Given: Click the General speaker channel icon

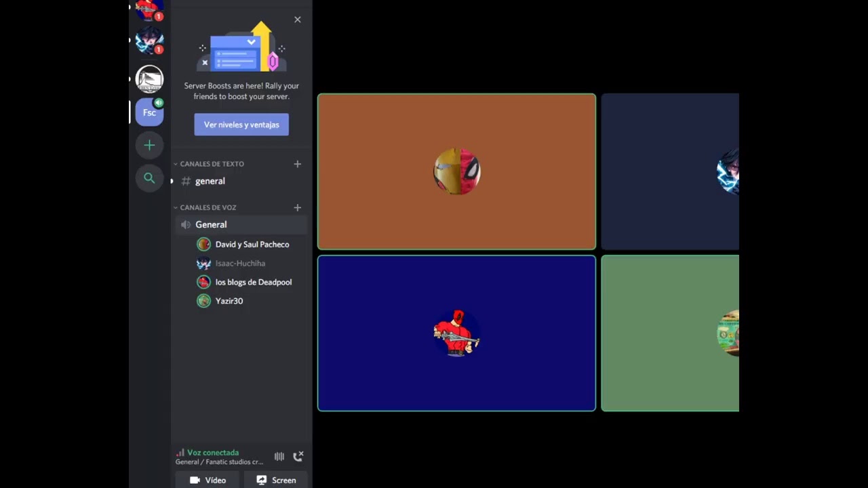Looking at the screenshot, I should pos(186,224).
